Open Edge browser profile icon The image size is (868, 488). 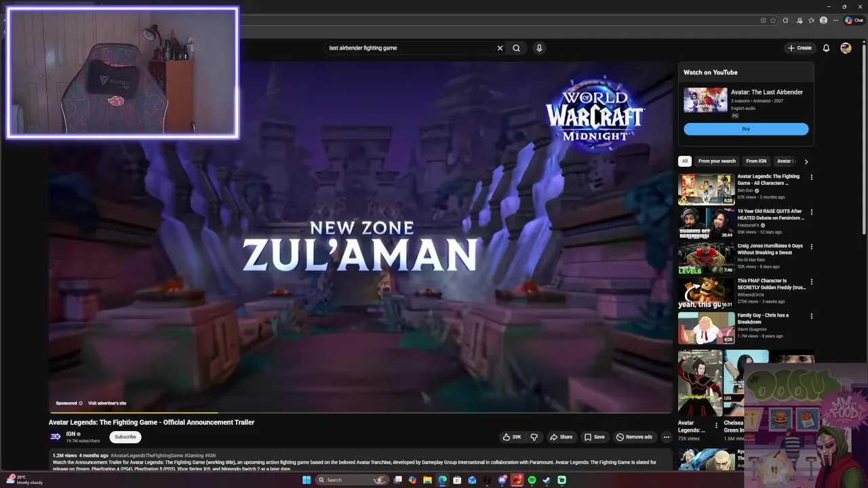tap(823, 20)
